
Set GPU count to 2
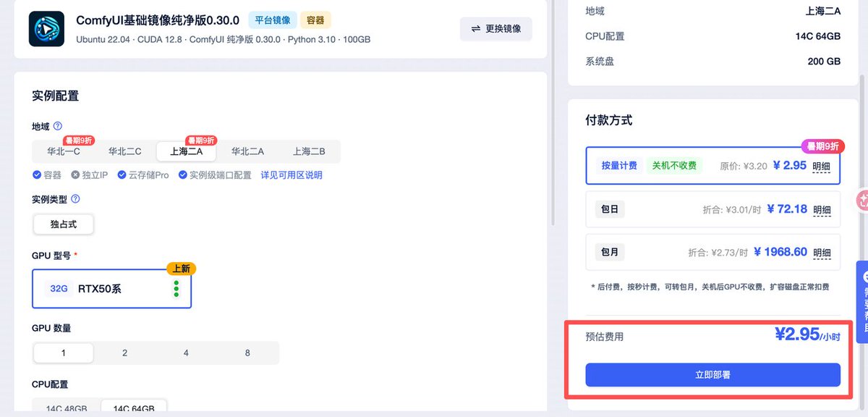(124, 353)
